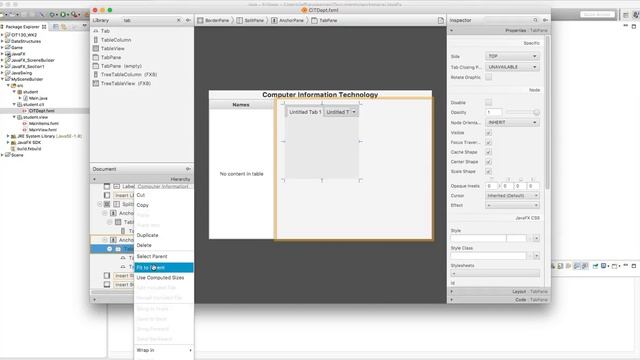Click Inspector vertical scrollbar

pyautogui.click(x=547, y=112)
